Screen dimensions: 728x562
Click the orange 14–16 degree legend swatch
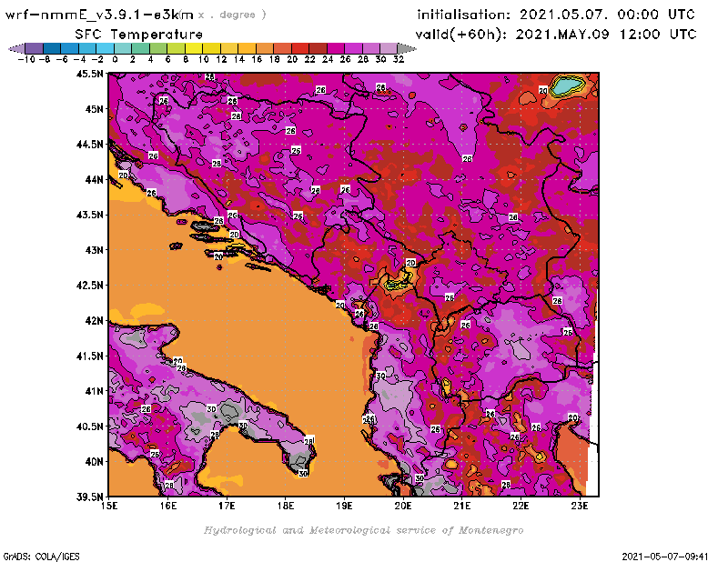click(248, 48)
